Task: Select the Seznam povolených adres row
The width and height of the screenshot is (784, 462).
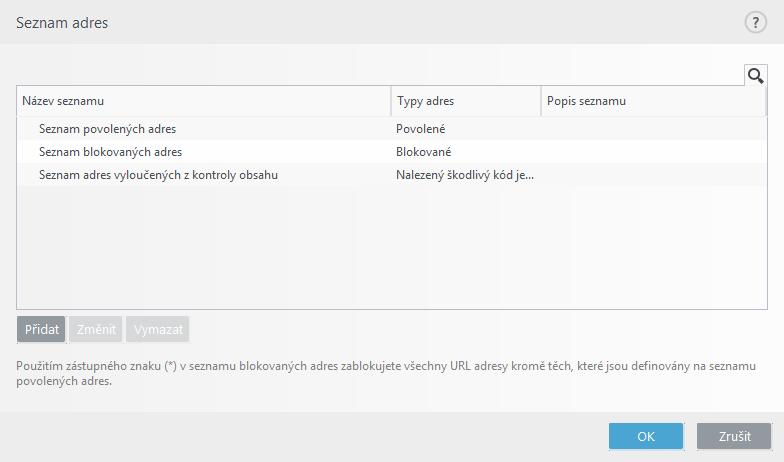Action: pos(392,129)
